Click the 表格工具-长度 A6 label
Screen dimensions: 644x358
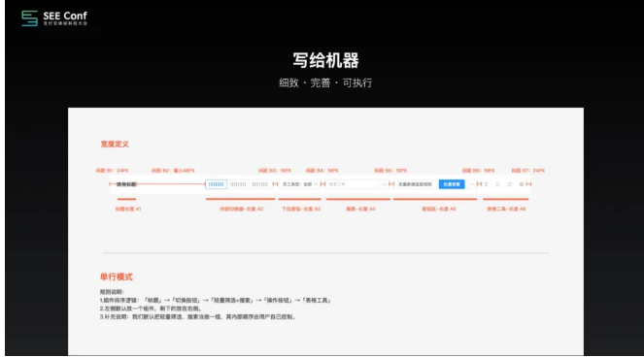point(506,209)
